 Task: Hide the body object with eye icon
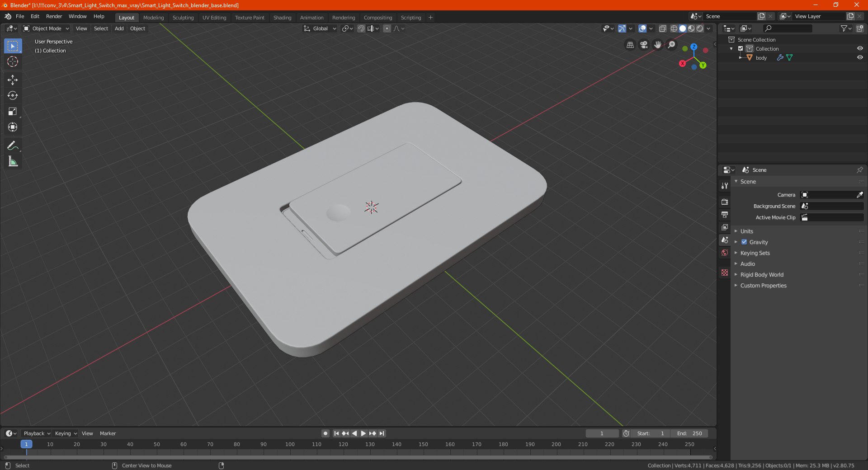(860, 57)
